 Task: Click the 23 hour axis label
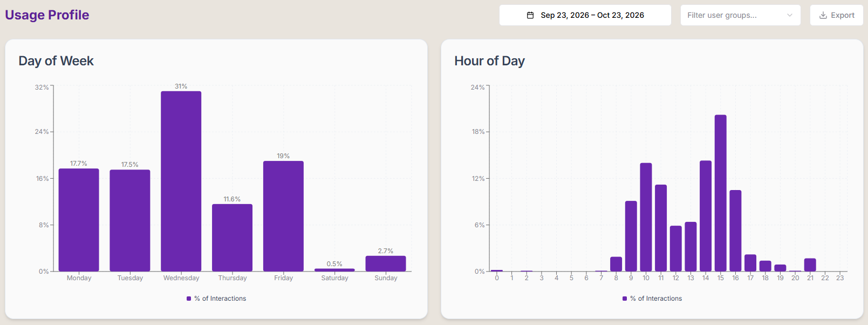click(x=840, y=278)
